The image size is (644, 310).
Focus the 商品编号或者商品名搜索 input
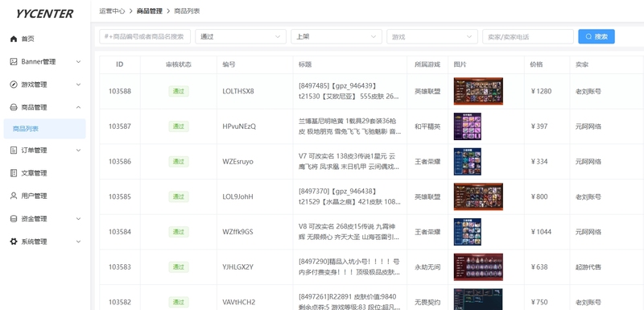[145, 36]
